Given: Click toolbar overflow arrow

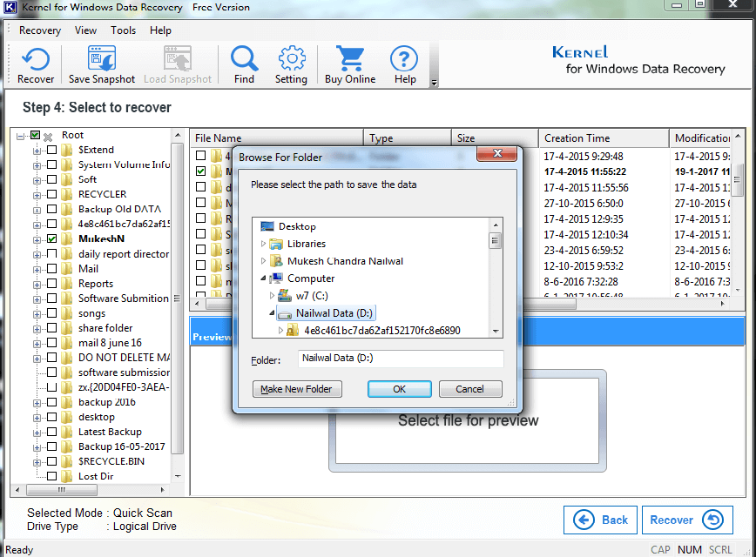Looking at the screenshot, I should (x=434, y=83).
